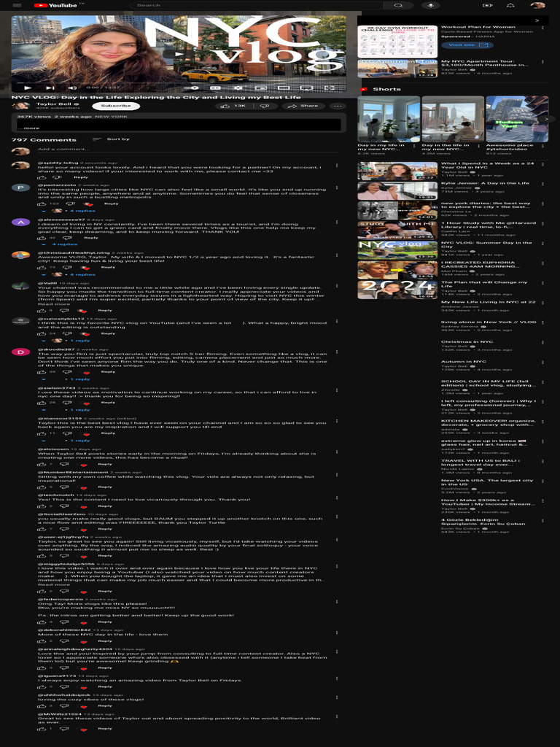Viewport: 560px width, 747px height.
Task: Click arrow above the Workout Plan ad
Action: click(x=537, y=20)
